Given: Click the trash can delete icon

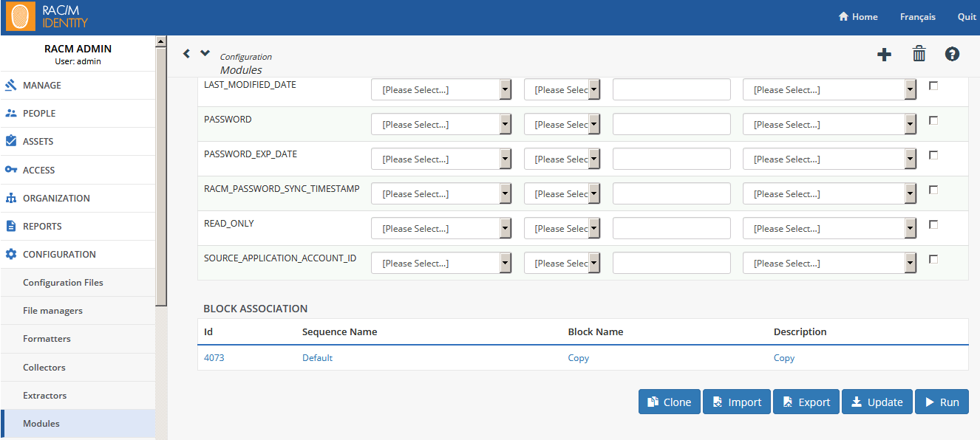Looking at the screenshot, I should (919, 53).
